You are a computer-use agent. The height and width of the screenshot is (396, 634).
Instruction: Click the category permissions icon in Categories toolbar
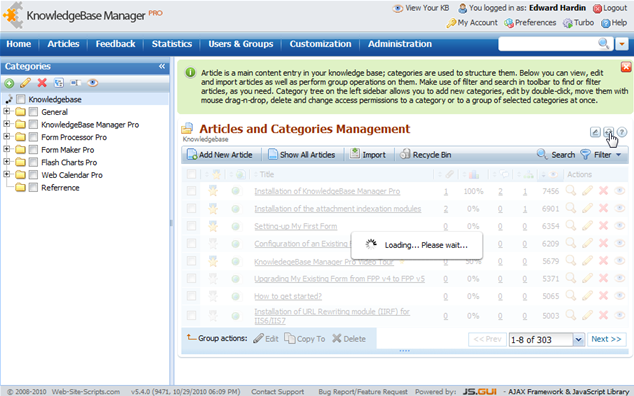[59, 83]
